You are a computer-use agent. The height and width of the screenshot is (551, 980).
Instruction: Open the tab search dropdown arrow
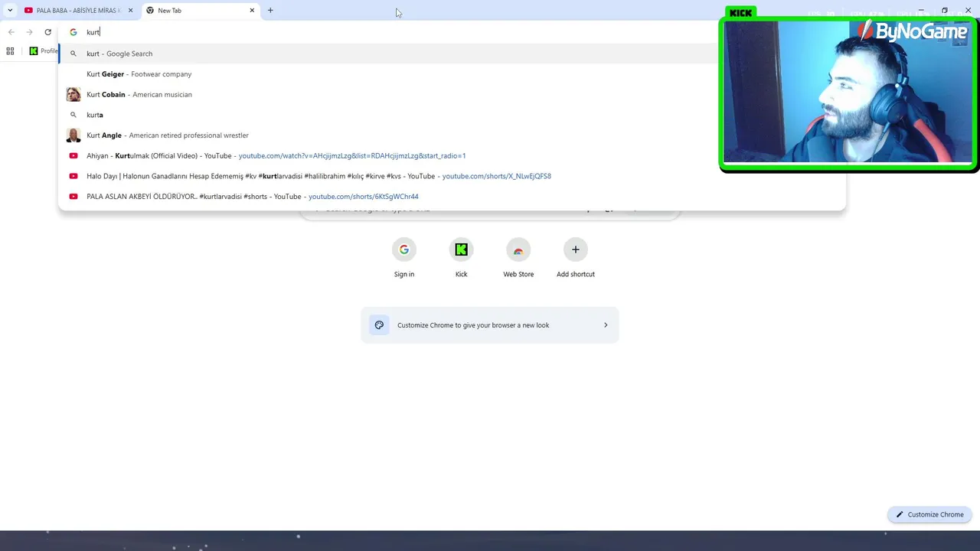click(10, 11)
